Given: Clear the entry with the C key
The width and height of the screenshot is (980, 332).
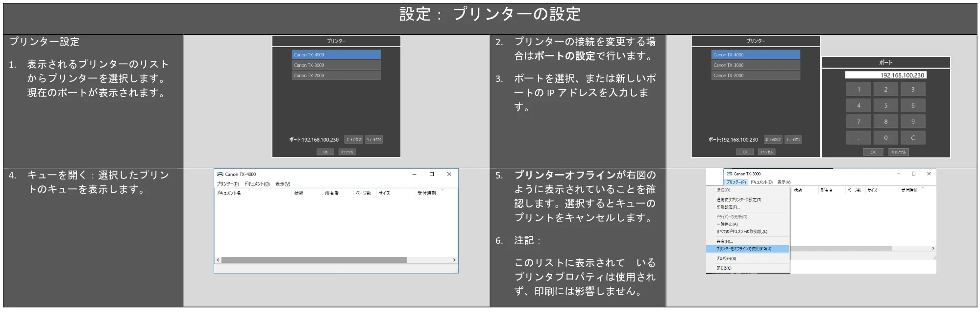Looking at the screenshot, I should [913, 138].
